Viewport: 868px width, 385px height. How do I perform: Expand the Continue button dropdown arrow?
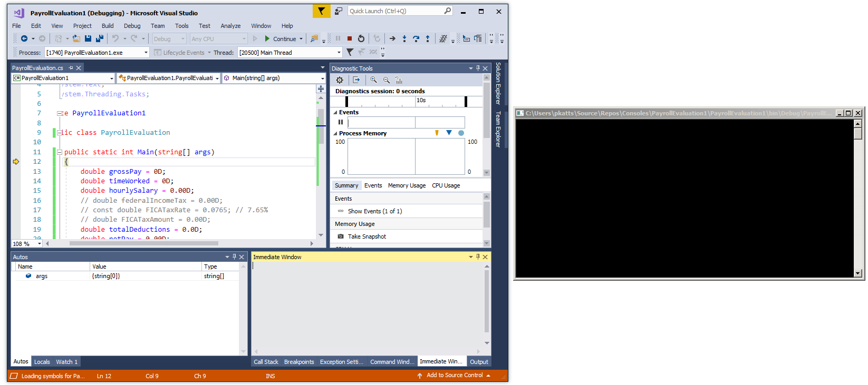point(301,38)
